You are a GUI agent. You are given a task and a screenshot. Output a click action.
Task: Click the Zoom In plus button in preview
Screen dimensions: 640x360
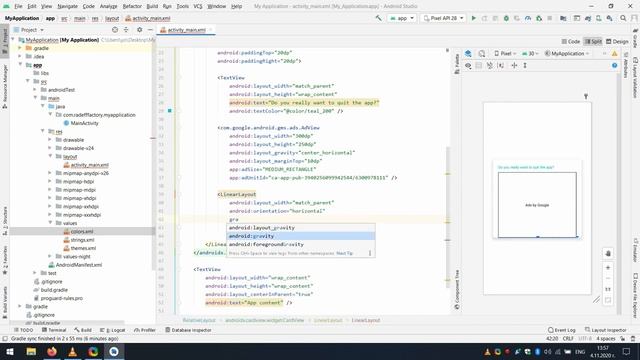(608, 268)
